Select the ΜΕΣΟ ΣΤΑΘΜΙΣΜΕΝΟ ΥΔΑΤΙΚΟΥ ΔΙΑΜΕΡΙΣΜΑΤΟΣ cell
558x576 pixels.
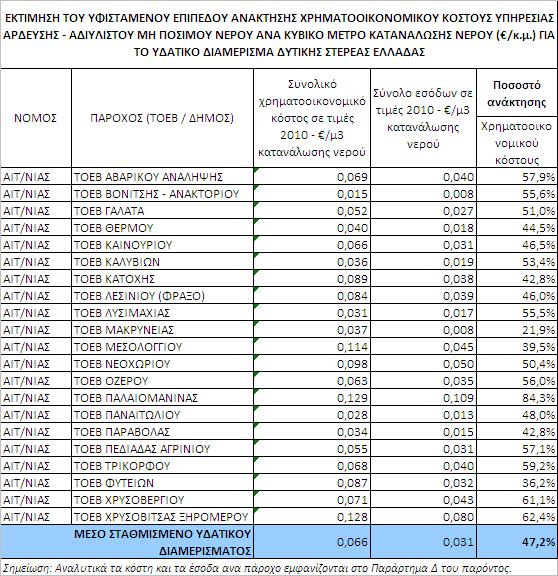coord(127,542)
